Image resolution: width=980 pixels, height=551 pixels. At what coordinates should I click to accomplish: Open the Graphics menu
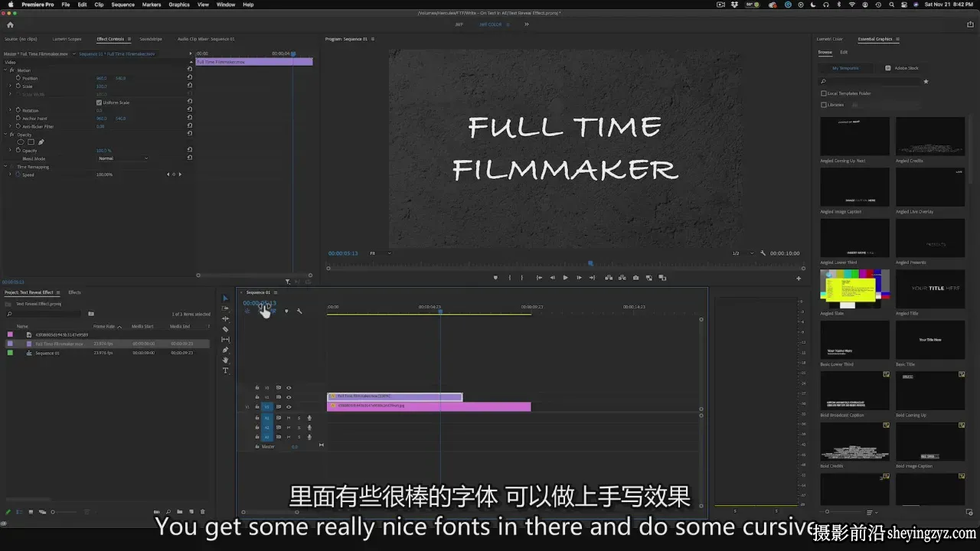pos(179,5)
